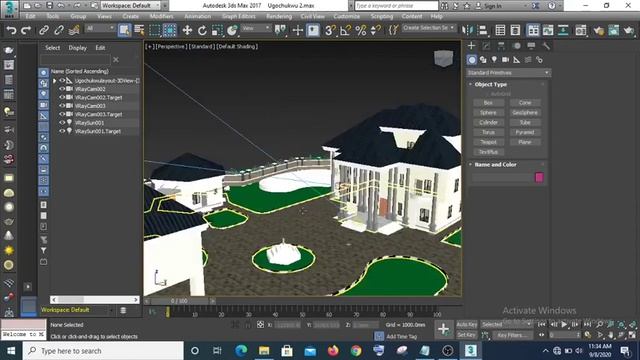Click the Align tool icon
640x360 pixels.
coord(482,30)
